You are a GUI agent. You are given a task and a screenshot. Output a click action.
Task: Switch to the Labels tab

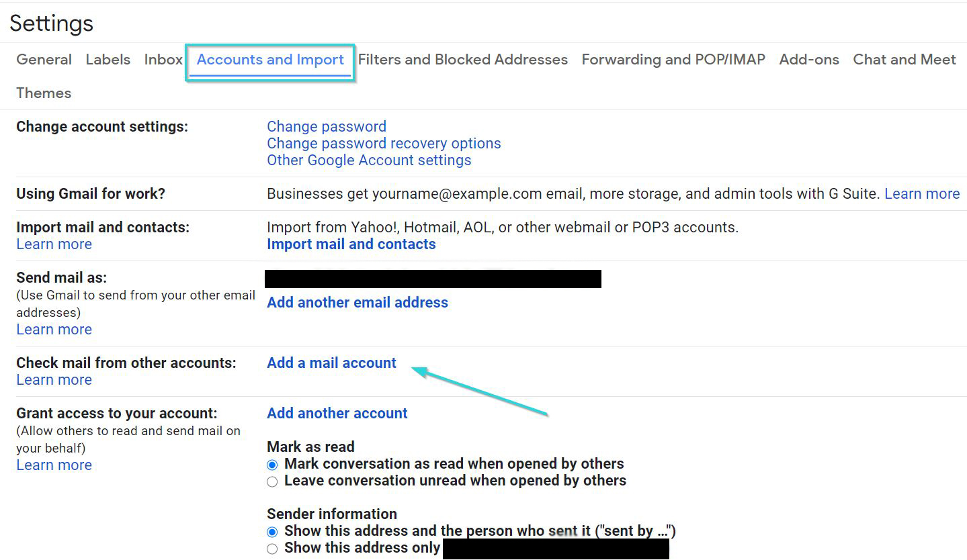tap(108, 59)
